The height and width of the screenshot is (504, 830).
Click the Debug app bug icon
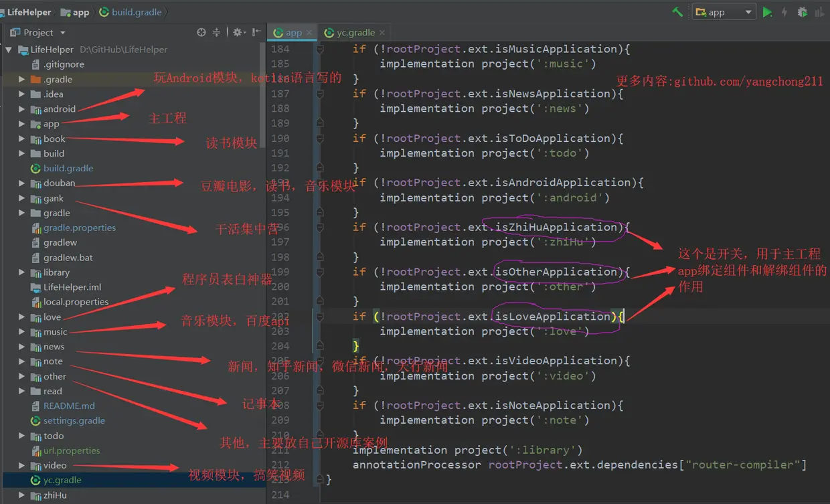click(x=802, y=12)
